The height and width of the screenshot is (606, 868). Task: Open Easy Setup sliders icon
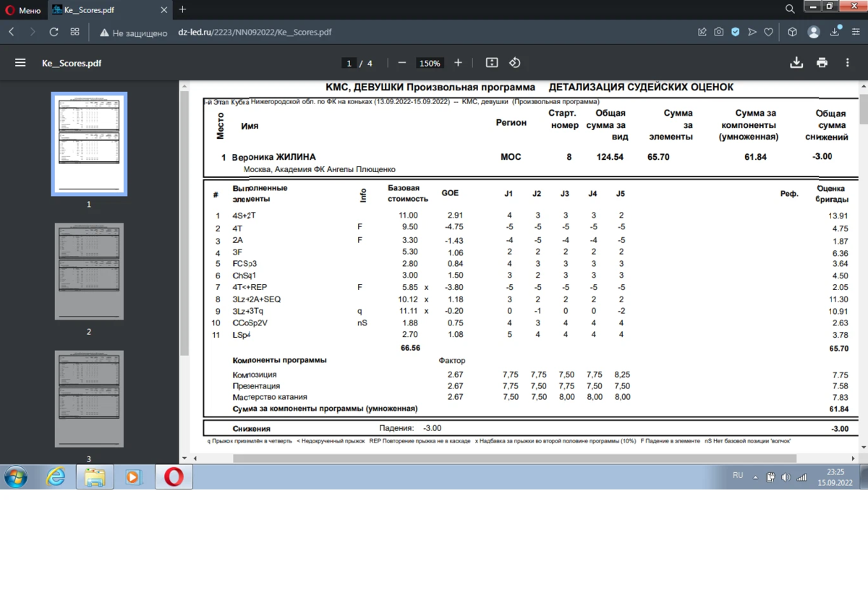[x=855, y=32]
